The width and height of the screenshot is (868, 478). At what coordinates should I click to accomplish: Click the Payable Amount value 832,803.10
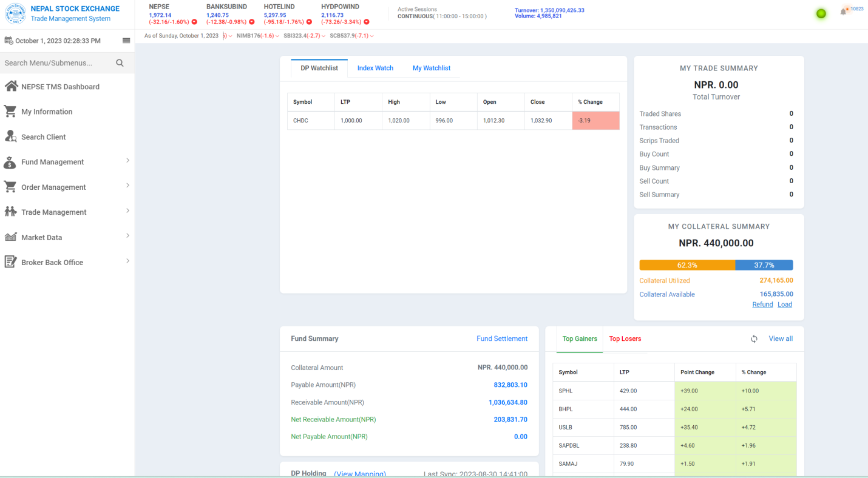[510, 385]
